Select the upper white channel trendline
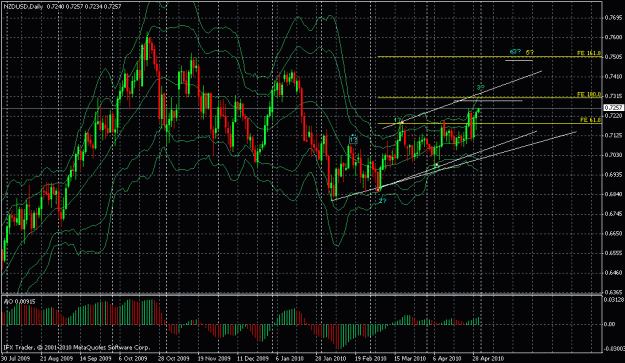Screen dimensions: 625x363 462,100
